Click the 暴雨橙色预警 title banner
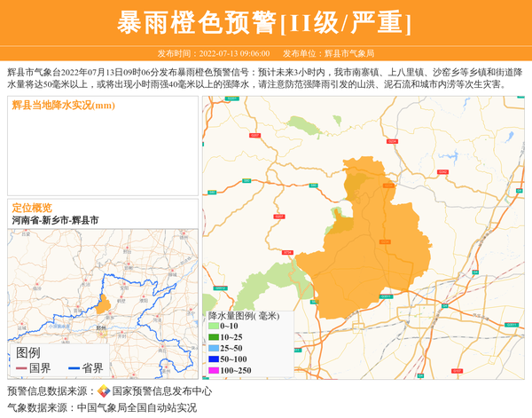Screen dimensions: 532x418 (265, 23)
